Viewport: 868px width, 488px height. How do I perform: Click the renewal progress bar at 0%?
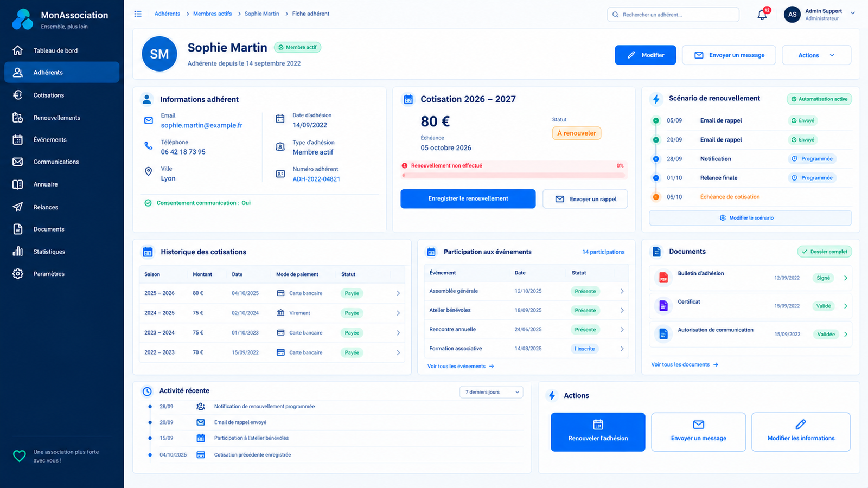pos(514,175)
